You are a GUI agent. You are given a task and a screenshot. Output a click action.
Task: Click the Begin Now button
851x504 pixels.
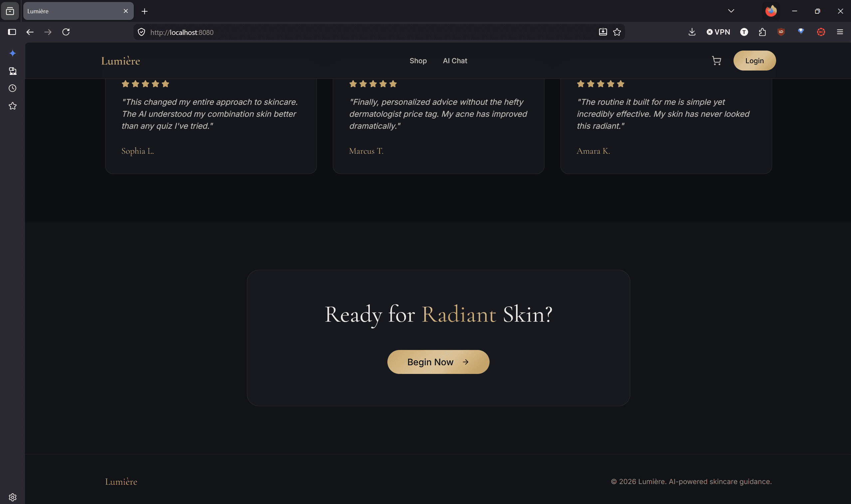pyautogui.click(x=438, y=362)
